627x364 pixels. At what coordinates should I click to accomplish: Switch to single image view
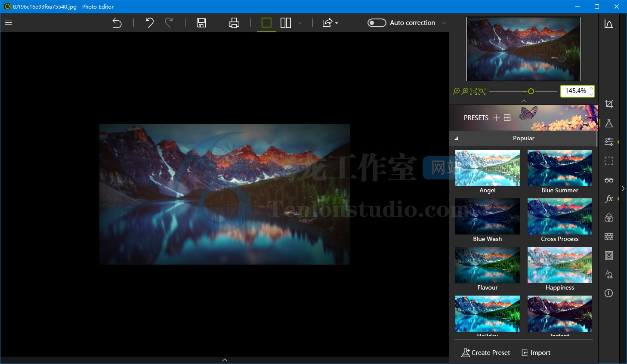click(x=267, y=23)
